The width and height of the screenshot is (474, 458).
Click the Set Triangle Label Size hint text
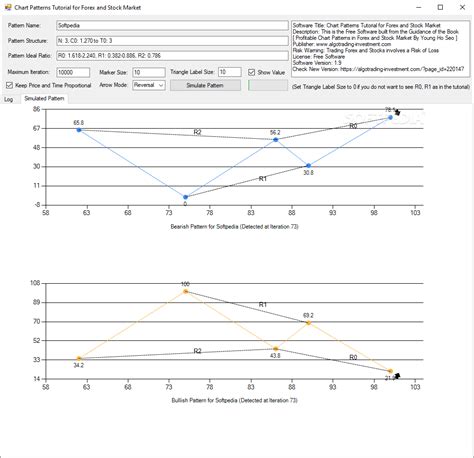pos(381,87)
